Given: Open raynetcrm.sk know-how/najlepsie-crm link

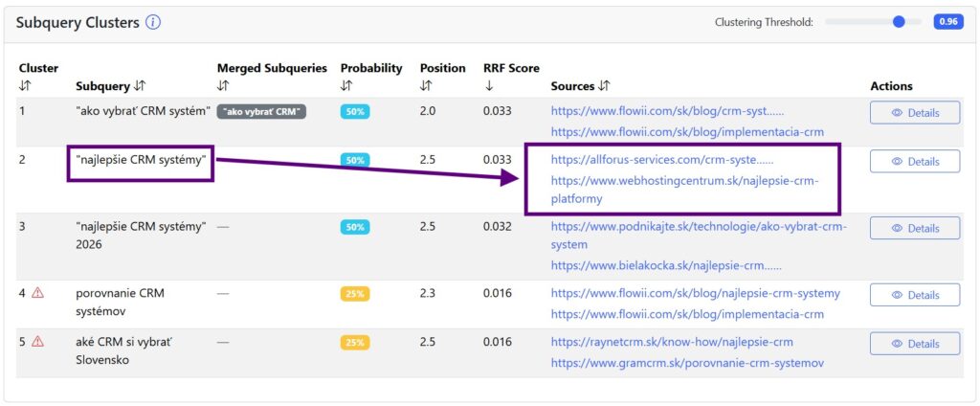Looking at the screenshot, I should tap(672, 342).
